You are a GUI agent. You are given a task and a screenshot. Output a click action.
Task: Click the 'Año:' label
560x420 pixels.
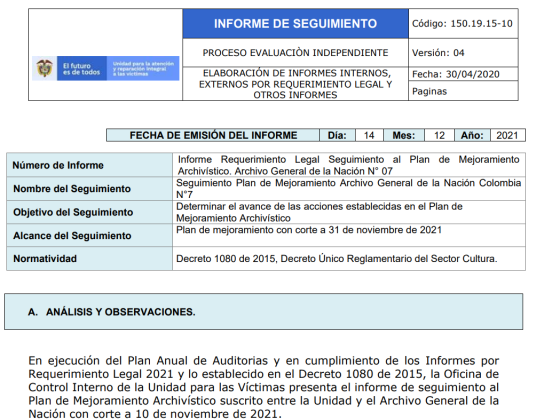(472, 135)
